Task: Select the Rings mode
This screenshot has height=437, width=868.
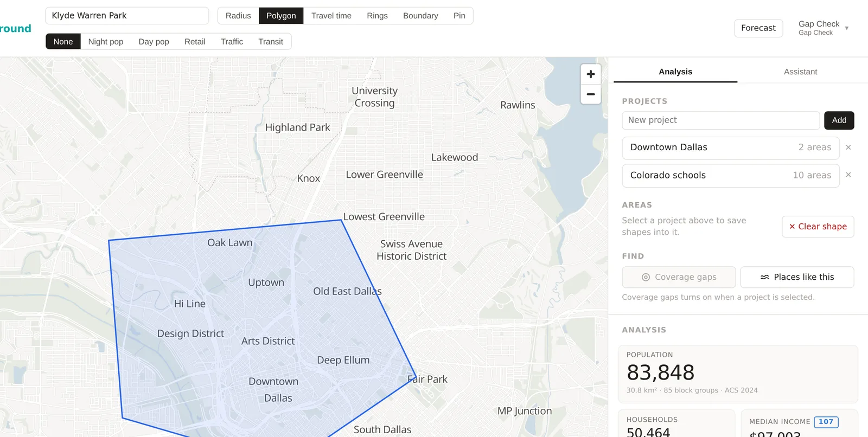Action: pos(377,16)
